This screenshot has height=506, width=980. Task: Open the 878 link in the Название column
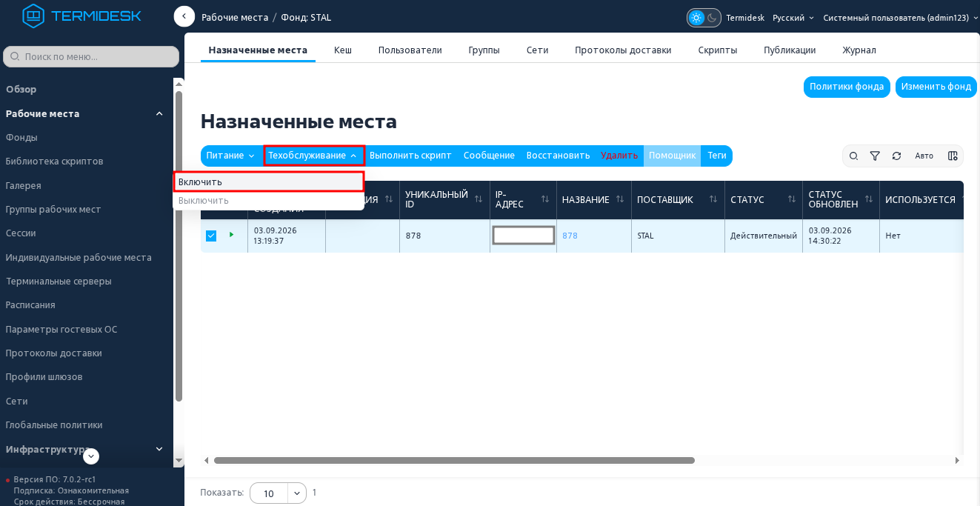pyautogui.click(x=570, y=236)
